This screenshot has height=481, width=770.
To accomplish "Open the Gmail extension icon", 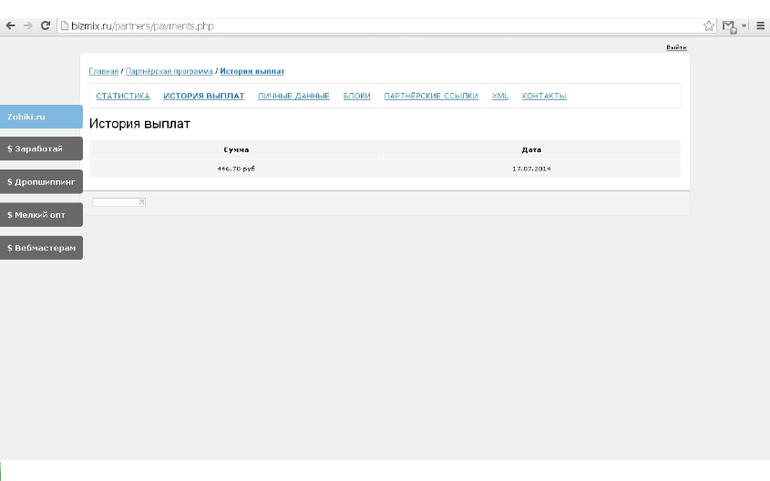I will [730, 26].
